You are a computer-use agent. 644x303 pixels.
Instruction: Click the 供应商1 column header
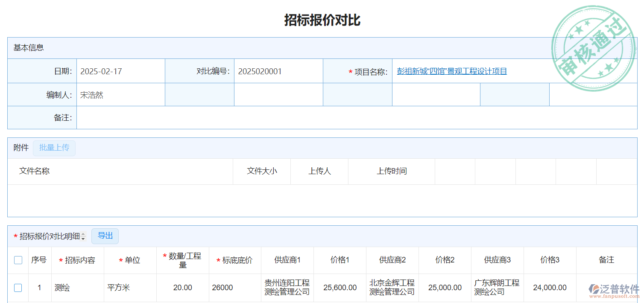point(287,260)
